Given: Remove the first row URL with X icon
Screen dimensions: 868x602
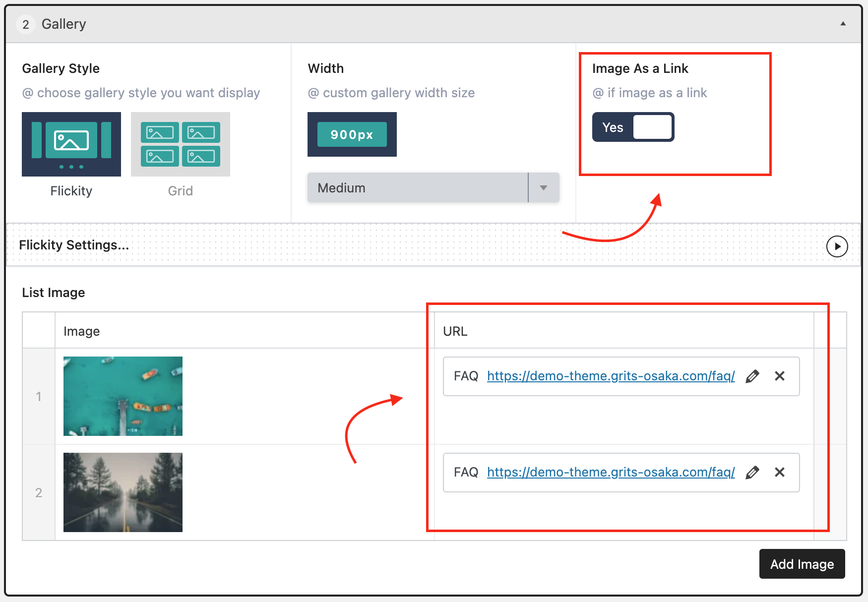Looking at the screenshot, I should [779, 376].
